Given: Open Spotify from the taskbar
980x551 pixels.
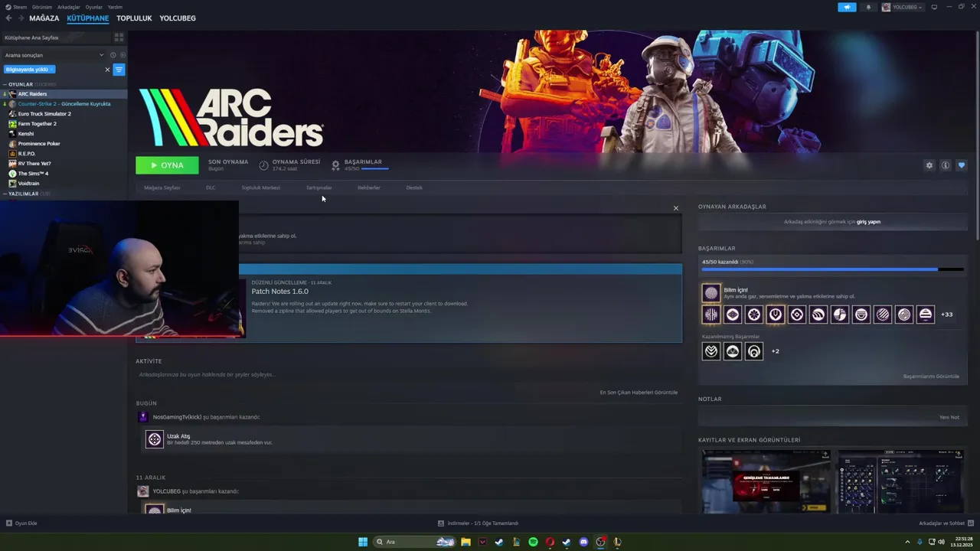Looking at the screenshot, I should 533,542.
